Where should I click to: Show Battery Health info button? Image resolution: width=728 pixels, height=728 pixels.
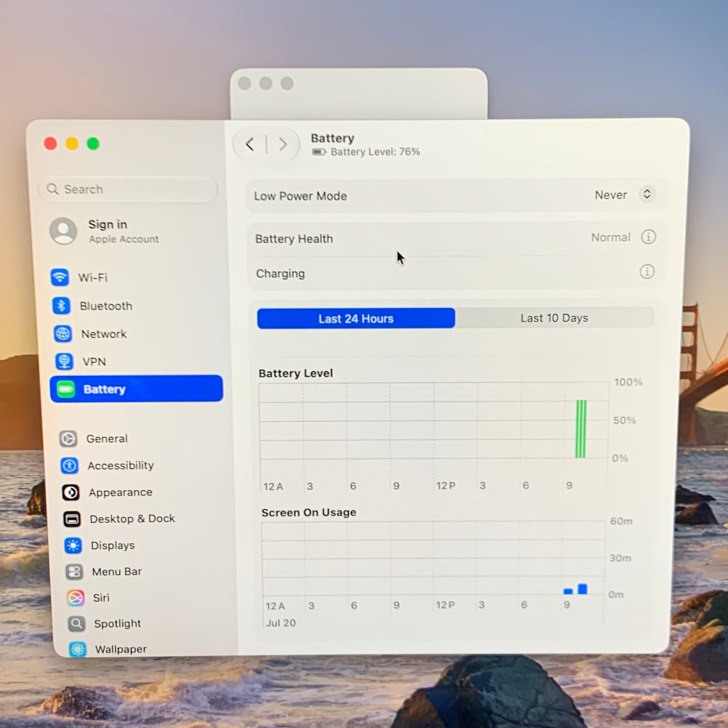pos(648,237)
